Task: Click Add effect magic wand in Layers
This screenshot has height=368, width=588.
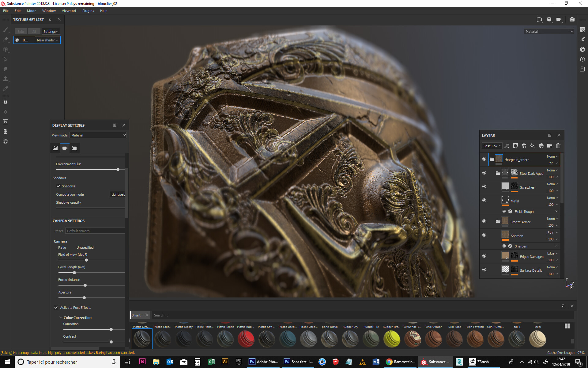Action: (x=507, y=146)
